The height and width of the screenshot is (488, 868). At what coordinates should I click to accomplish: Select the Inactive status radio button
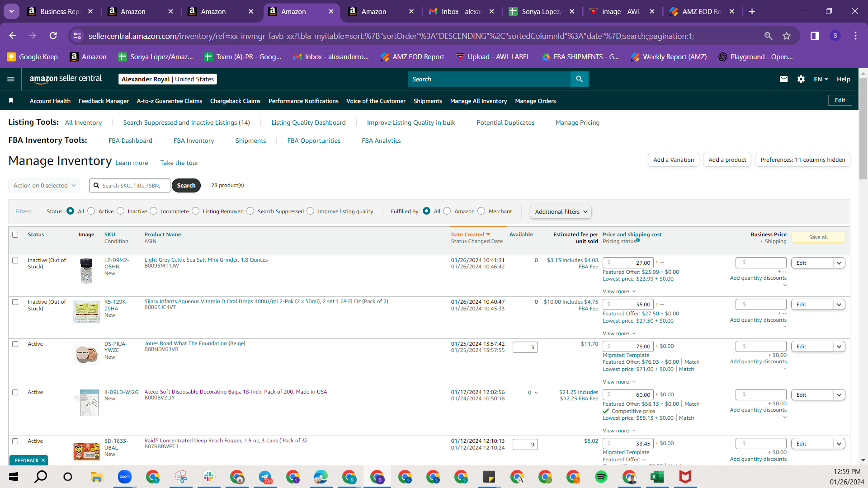click(121, 211)
